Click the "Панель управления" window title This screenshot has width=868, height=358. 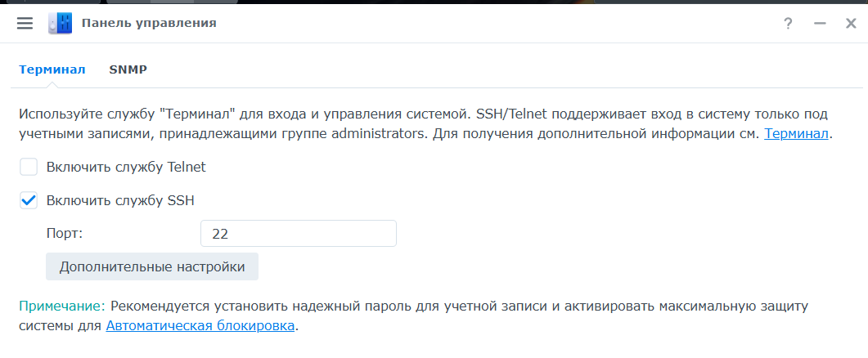(x=149, y=24)
